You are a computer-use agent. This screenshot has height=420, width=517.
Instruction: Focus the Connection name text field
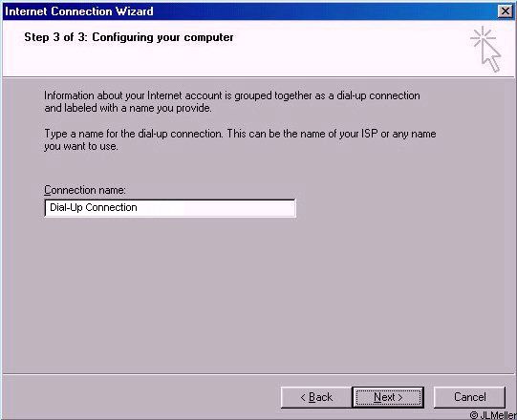point(170,208)
